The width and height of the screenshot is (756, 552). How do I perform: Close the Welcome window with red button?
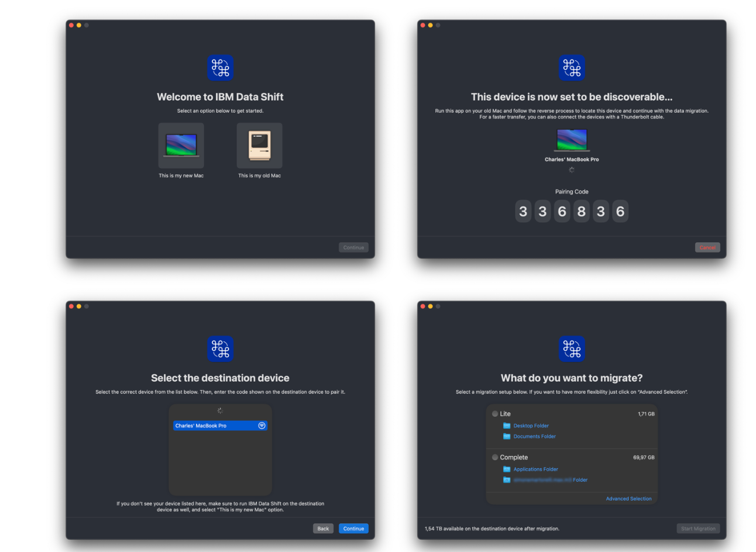[x=71, y=25]
